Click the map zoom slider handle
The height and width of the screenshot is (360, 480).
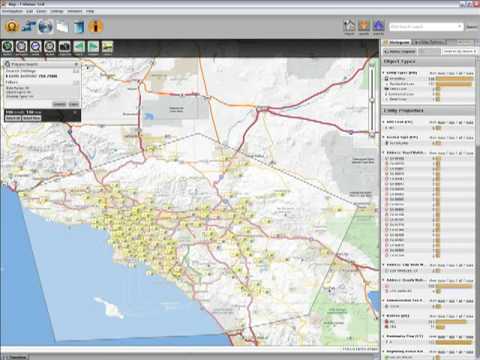372,100
